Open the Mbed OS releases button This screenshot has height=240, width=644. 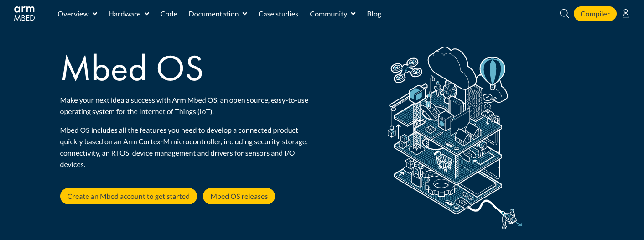(x=239, y=196)
